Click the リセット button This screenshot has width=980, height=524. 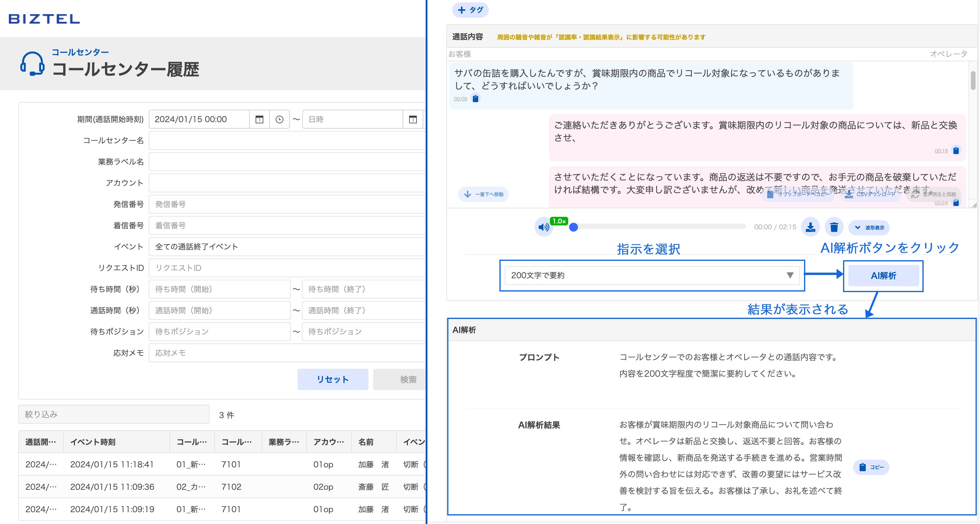point(333,379)
